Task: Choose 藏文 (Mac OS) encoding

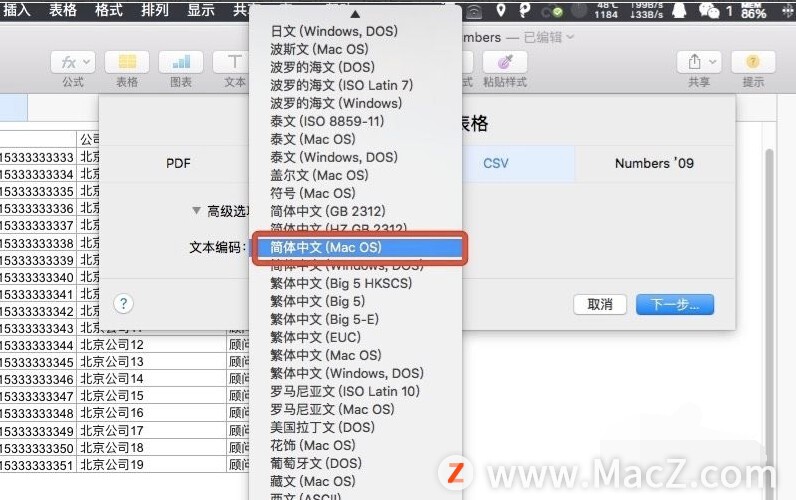Action: pos(355,481)
